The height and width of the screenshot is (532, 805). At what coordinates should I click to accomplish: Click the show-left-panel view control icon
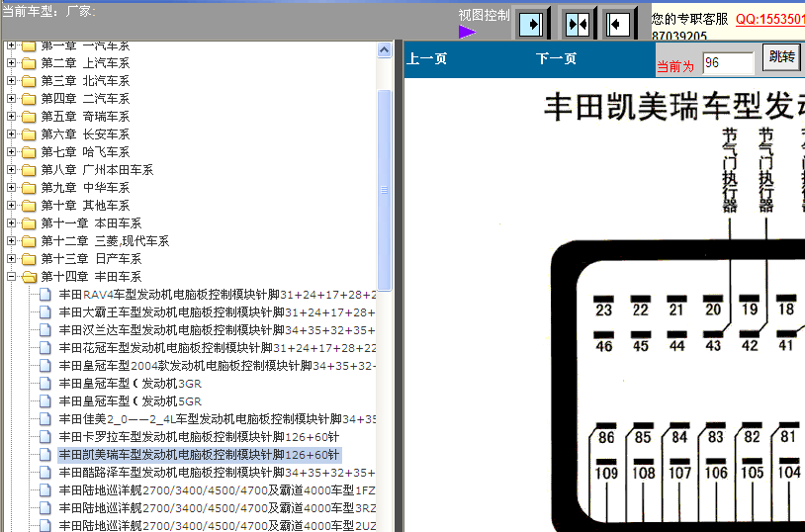(618, 24)
